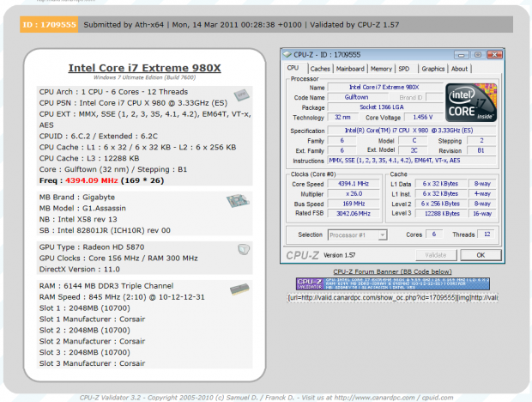
Task: Click the Rated FSB 3042.06 MHz field
Action: 354,214
